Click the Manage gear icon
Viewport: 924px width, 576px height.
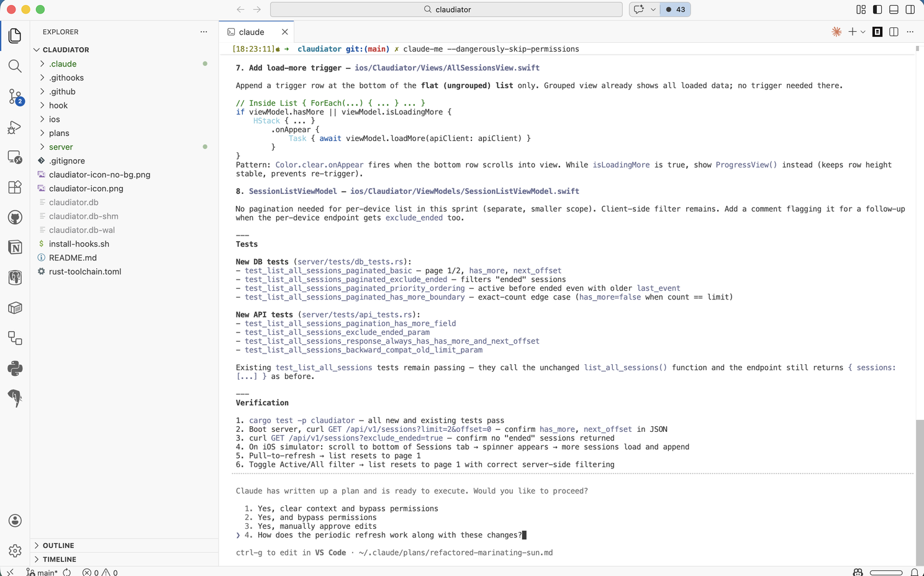[x=15, y=551]
